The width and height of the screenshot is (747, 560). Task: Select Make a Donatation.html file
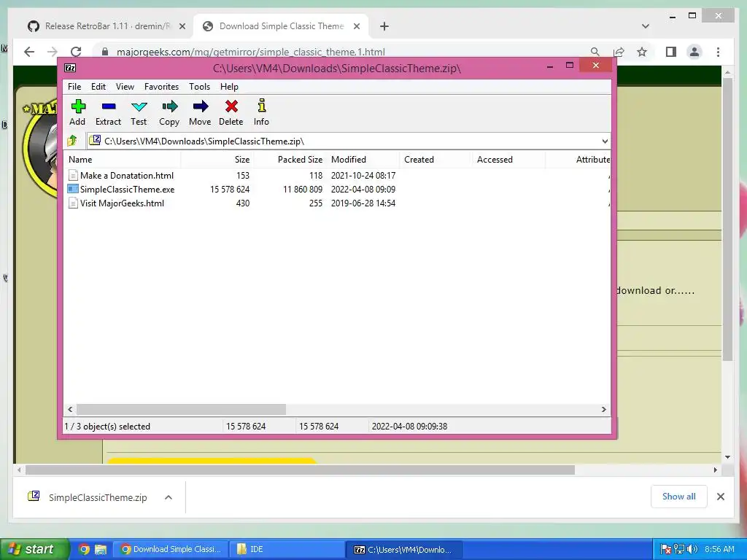(127, 175)
